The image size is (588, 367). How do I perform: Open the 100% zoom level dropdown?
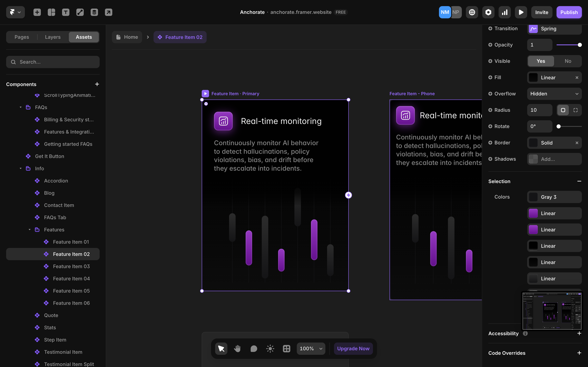[x=311, y=349]
